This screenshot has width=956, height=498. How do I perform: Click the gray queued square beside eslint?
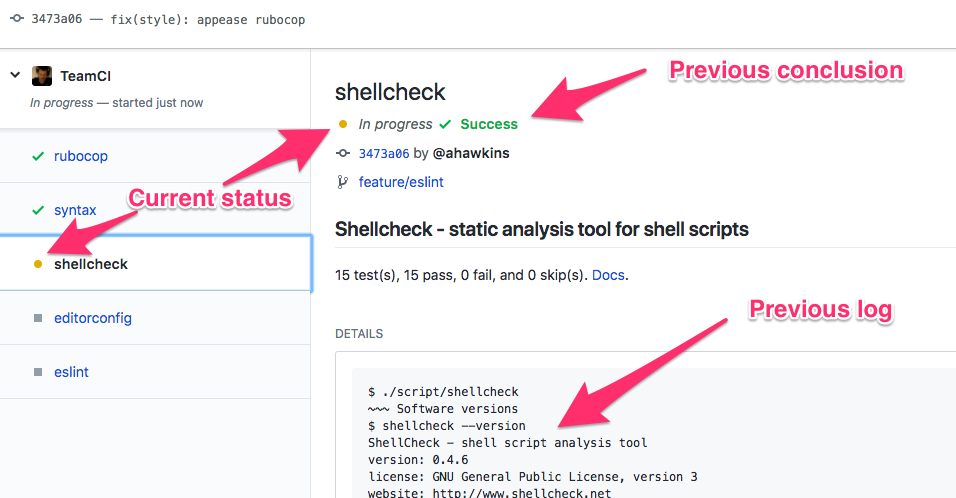[38, 372]
